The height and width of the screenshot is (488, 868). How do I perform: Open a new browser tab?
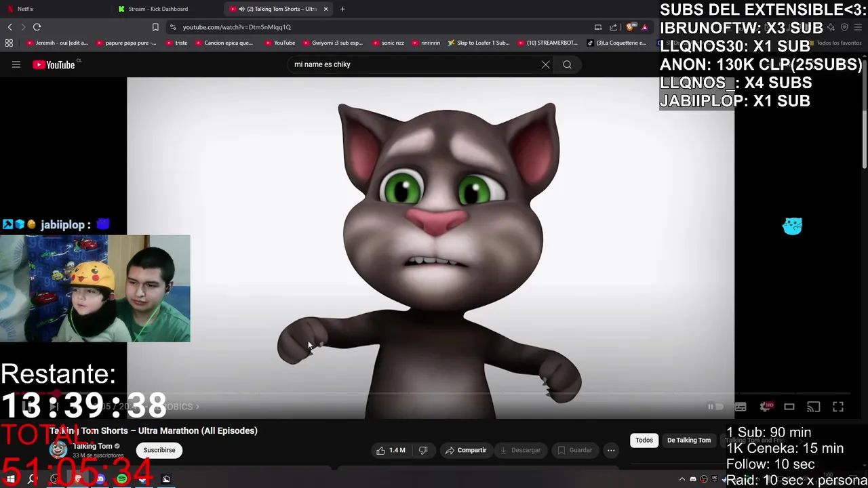(x=342, y=9)
